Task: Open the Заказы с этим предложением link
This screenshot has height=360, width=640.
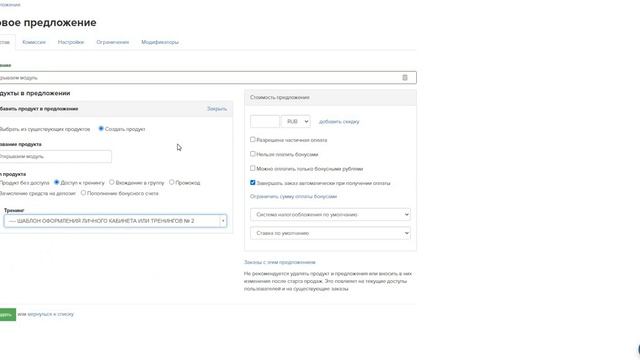Action: 280,262
